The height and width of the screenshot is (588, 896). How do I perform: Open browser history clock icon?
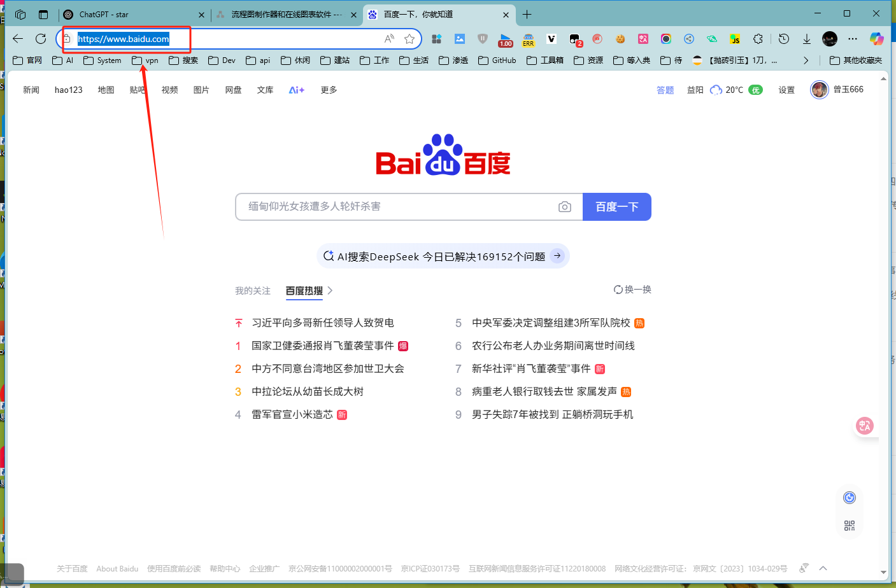click(x=784, y=39)
